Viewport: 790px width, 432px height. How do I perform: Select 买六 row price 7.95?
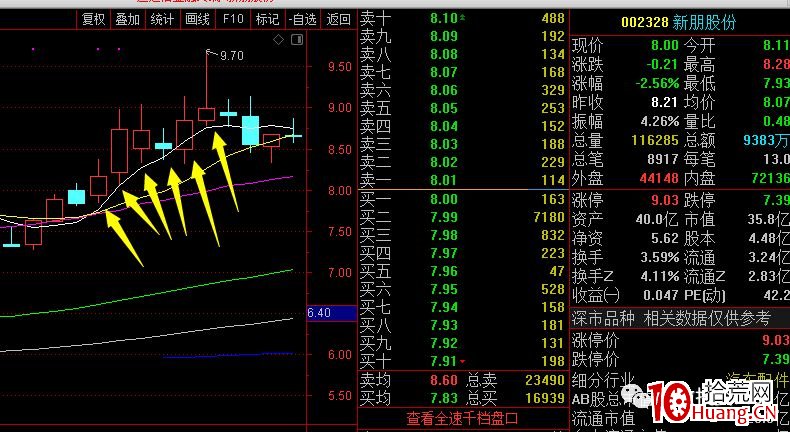pos(444,289)
